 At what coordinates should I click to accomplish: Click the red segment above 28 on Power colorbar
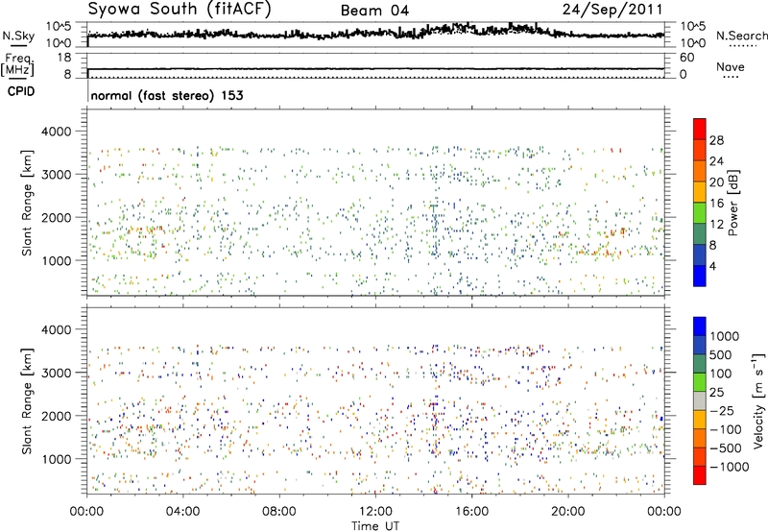[x=700, y=130]
